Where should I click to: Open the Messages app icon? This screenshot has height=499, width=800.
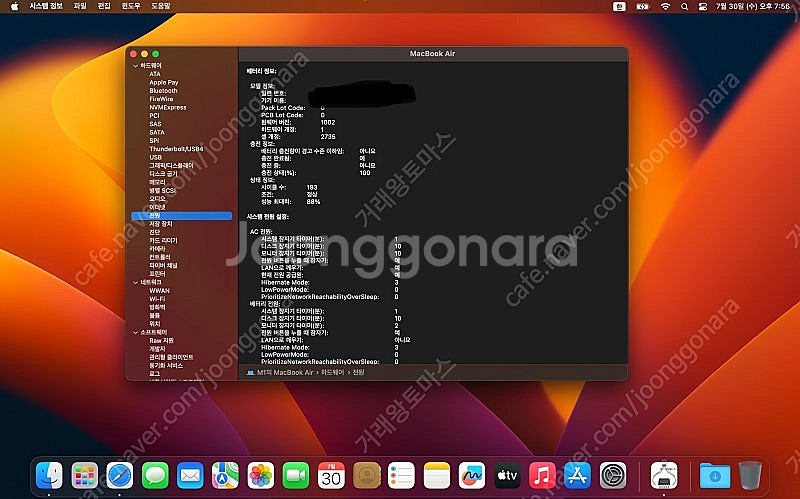[x=155, y=476]
